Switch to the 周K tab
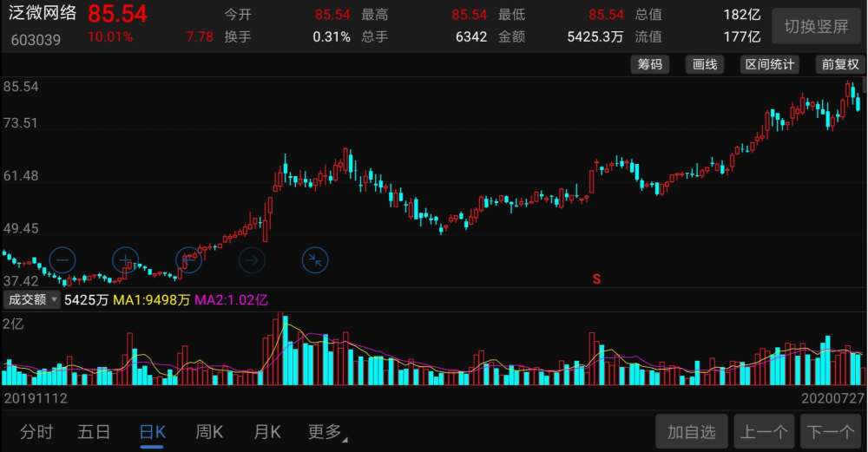This screenshot has height=452, width=868. pos(209,431)
